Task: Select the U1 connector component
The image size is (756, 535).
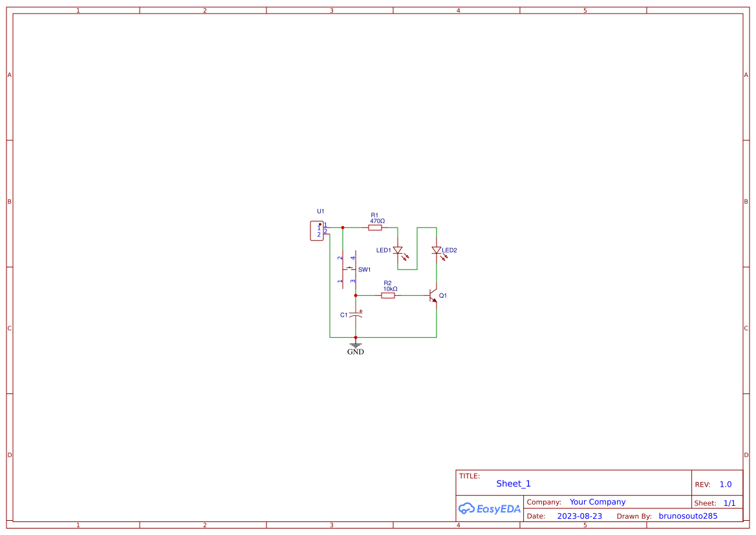Action: 316,231
